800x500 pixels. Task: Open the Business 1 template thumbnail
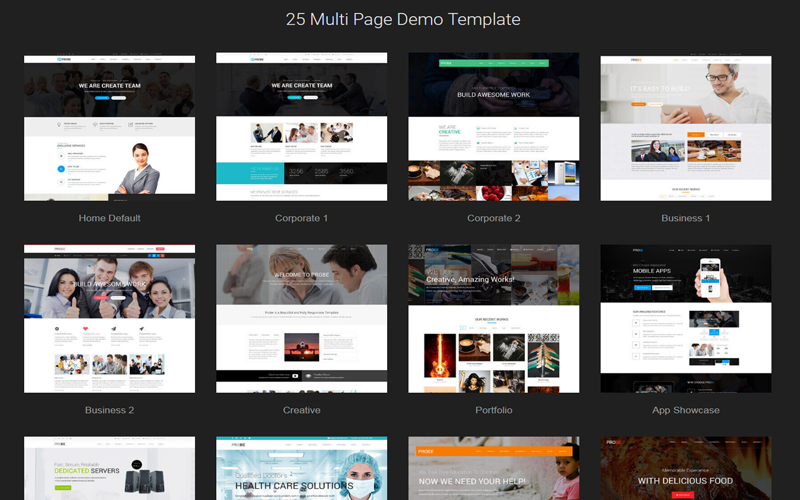(686, 127)
